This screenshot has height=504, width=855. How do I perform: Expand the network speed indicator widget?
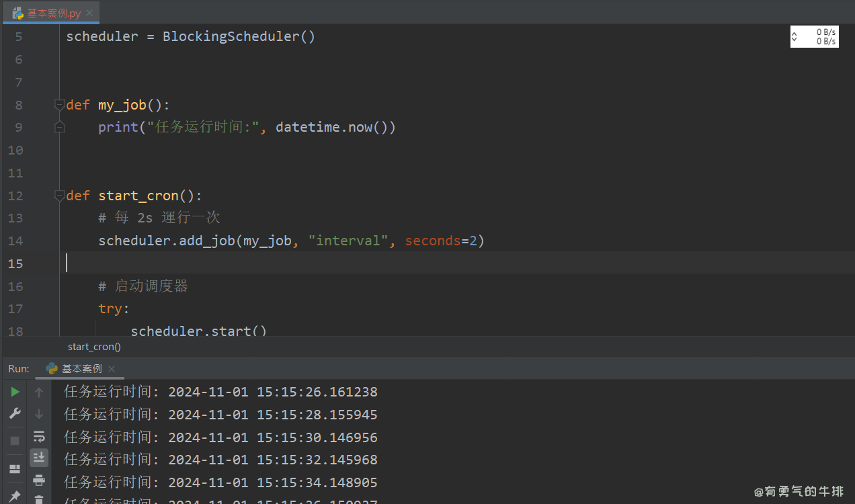[x=814, y=36]
